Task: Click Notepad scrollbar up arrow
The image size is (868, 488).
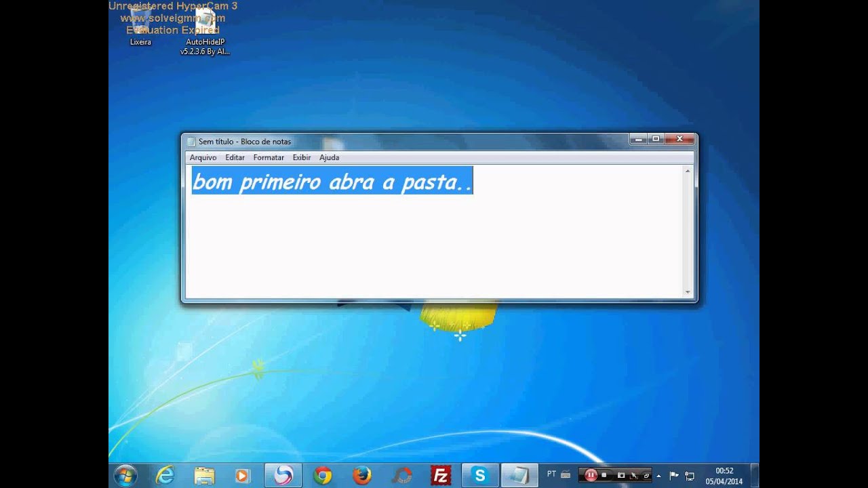Action: tap(688, 171)
